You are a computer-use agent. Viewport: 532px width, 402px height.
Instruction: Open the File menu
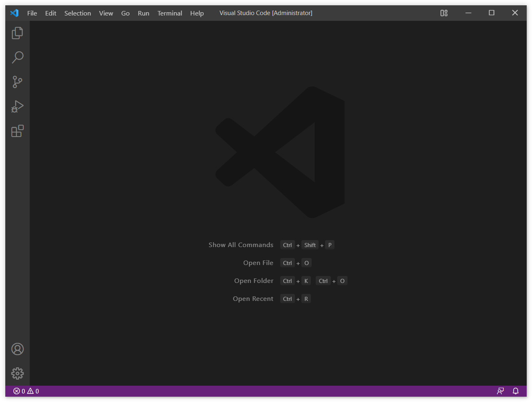coord(32,13)
